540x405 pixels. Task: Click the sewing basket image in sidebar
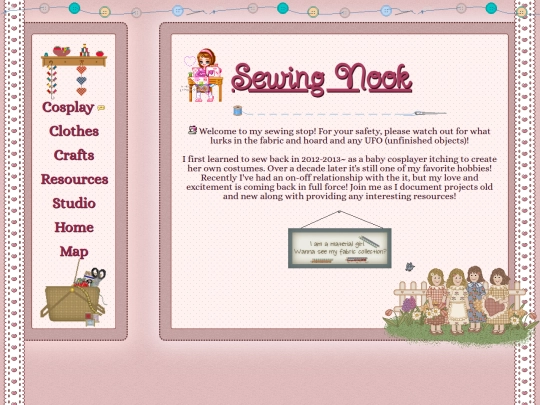click(x=73, y=292)
